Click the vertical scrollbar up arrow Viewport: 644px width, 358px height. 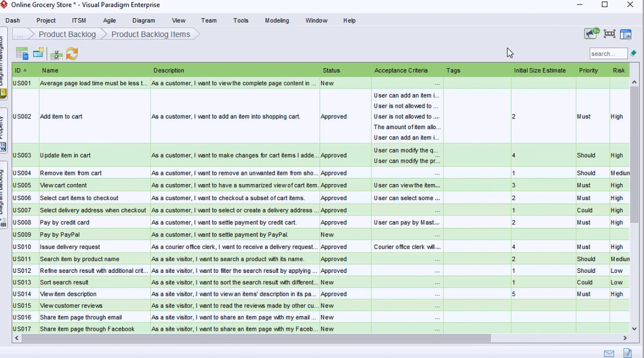click(x=634, y=82)
